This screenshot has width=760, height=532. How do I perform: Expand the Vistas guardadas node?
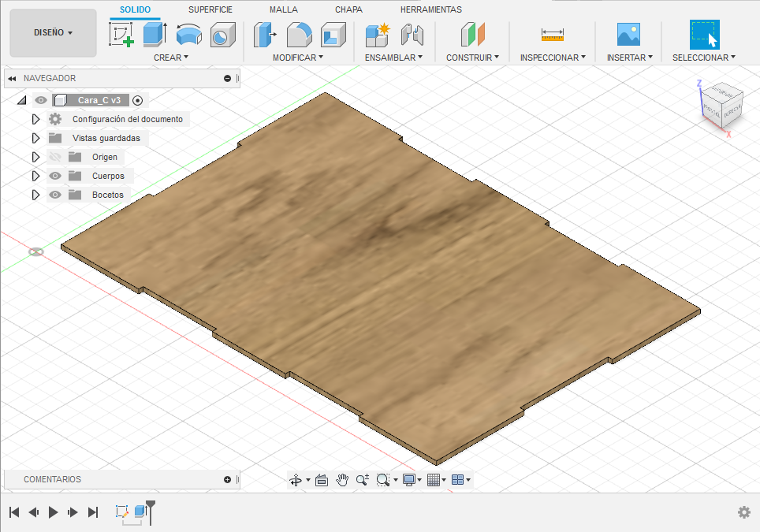(x=35, y=138)
